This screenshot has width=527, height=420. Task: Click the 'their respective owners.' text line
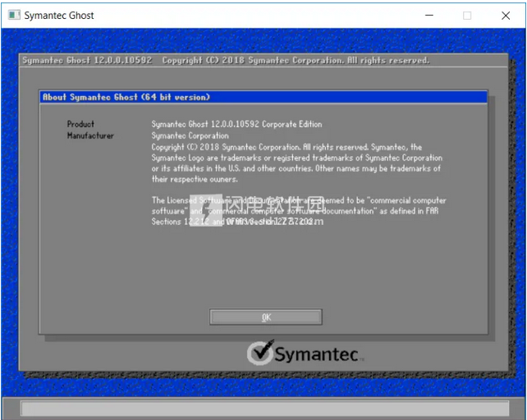pos(195,179)
